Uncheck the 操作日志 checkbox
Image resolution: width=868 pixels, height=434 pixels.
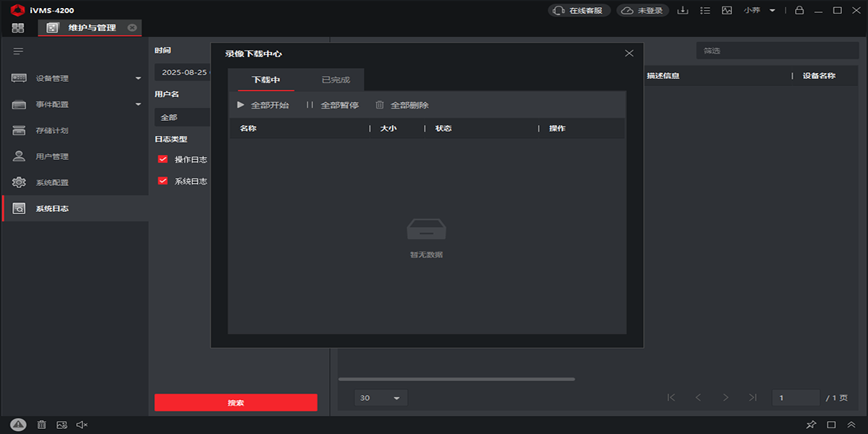(163, 159)
